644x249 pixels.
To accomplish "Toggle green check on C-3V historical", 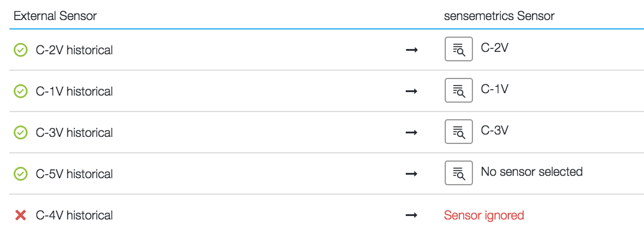I will tap(21, 133).
